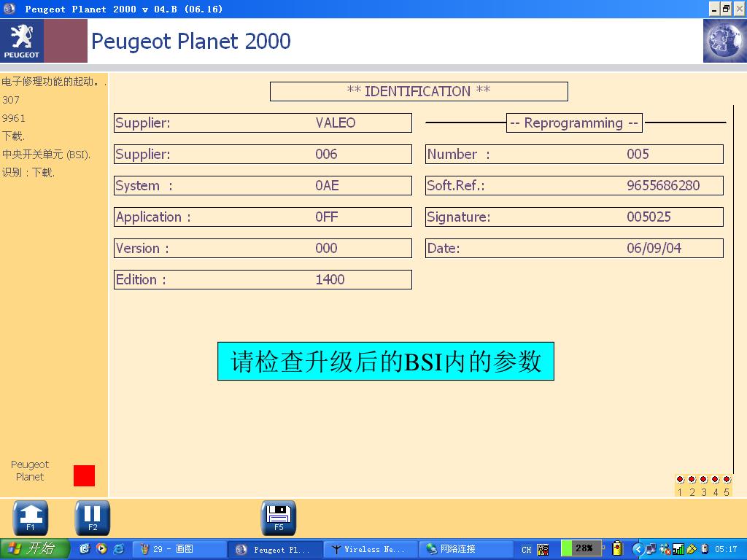
Task: Click the Supplier 006 field
Action: (x=263, y=155)
